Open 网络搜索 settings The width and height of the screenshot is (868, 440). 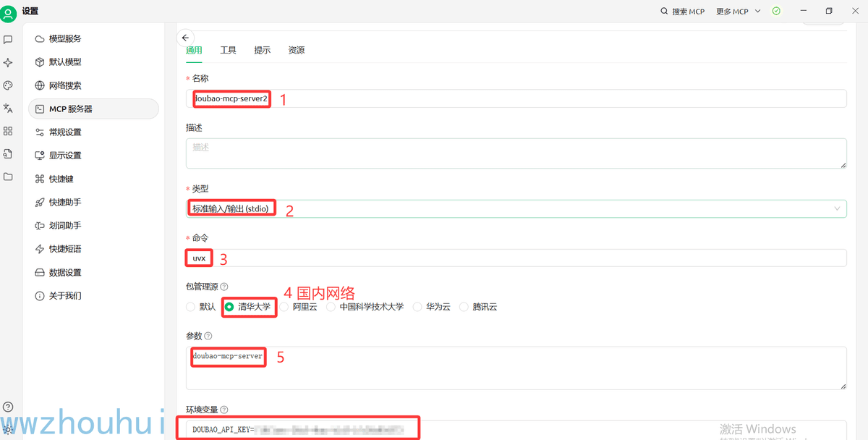click(93, 85)
